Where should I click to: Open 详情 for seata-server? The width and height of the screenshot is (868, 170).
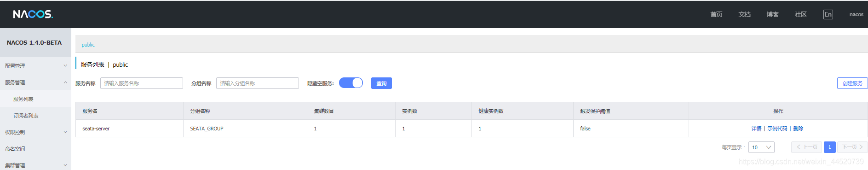point(756,129)
